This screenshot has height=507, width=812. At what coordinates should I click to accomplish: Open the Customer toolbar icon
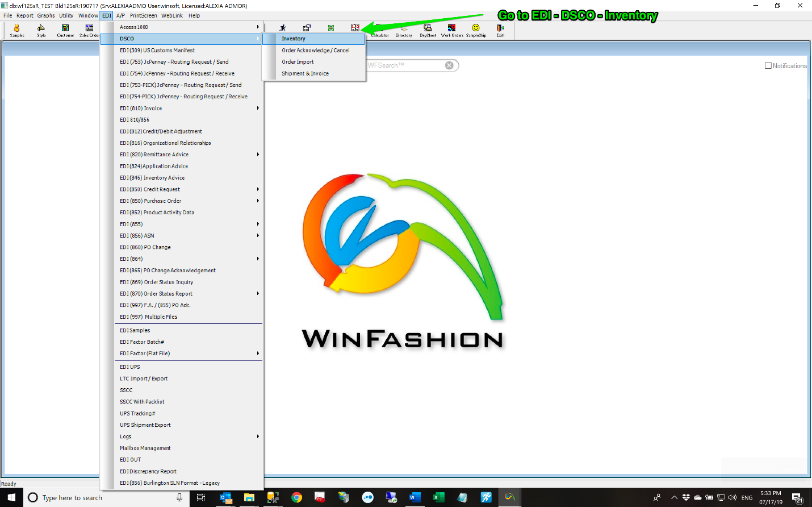[x=65, y=31]
